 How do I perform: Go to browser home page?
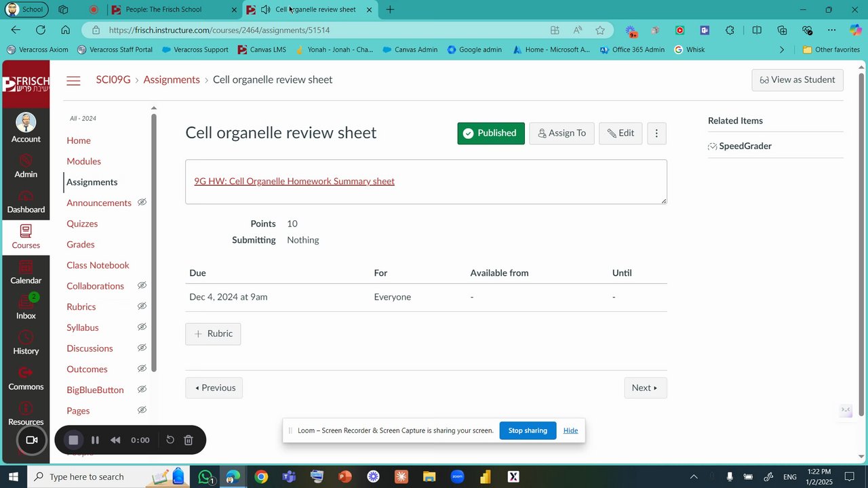pos(65,30)
